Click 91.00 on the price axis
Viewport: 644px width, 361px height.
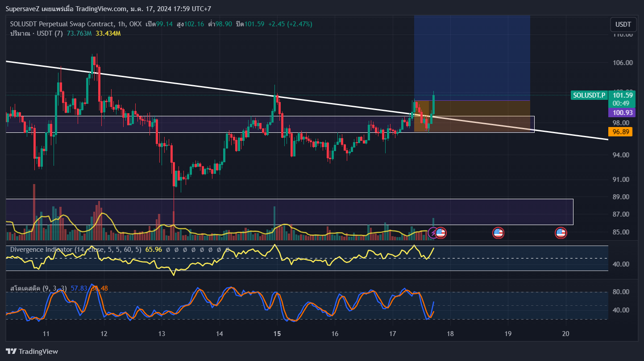tap(621, 180)
